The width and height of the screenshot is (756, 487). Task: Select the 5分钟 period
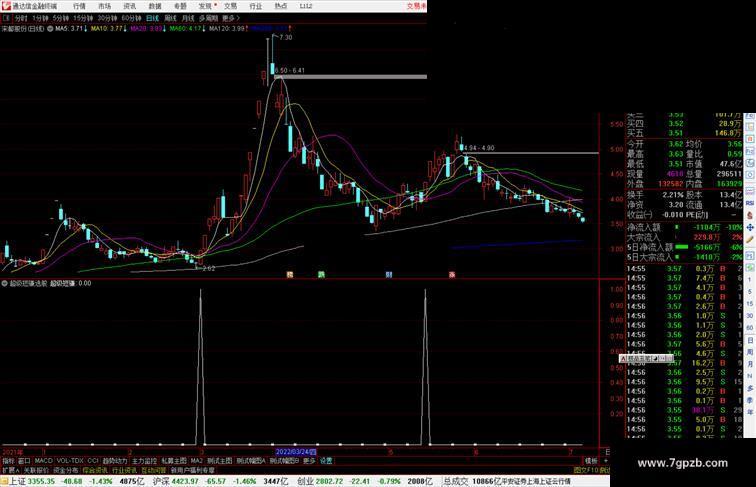[x=61, y=18]
